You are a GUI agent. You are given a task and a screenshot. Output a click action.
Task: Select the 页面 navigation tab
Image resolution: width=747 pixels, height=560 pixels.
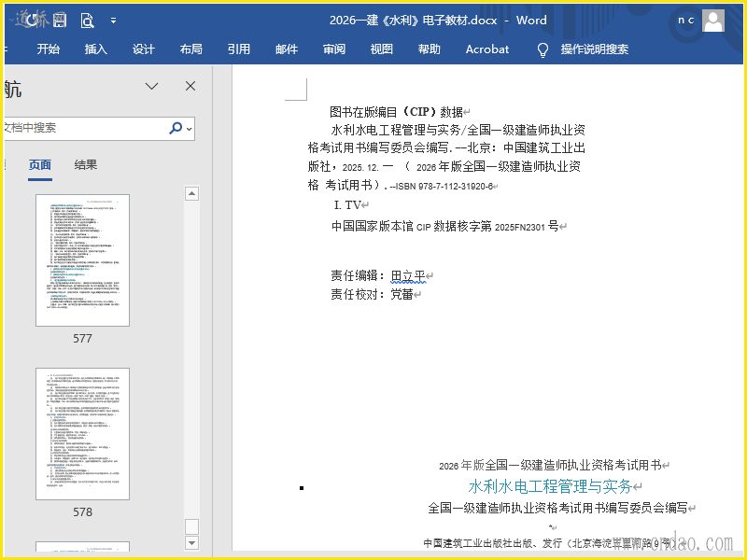pyautogui.click(x=40, y=165)
